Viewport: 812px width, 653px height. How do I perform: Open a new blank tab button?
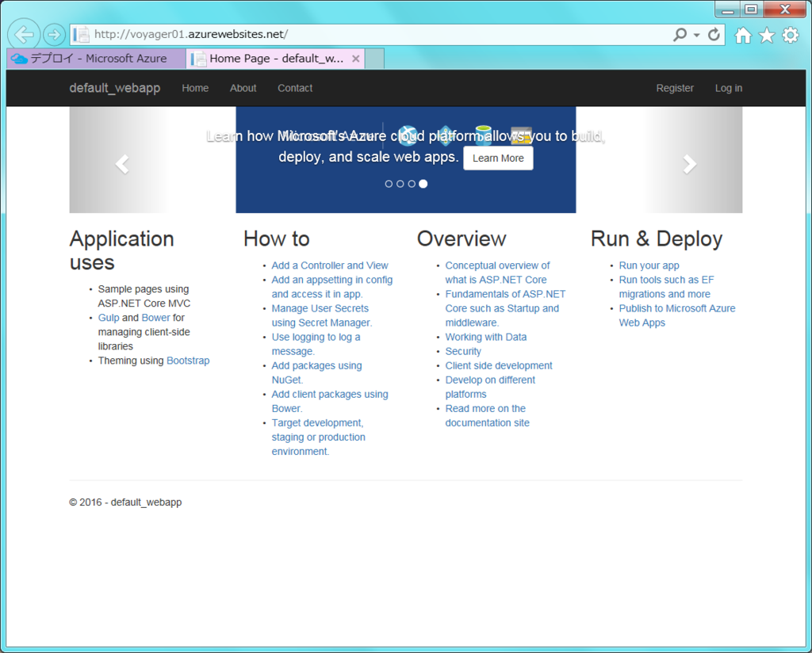[374, 59]
